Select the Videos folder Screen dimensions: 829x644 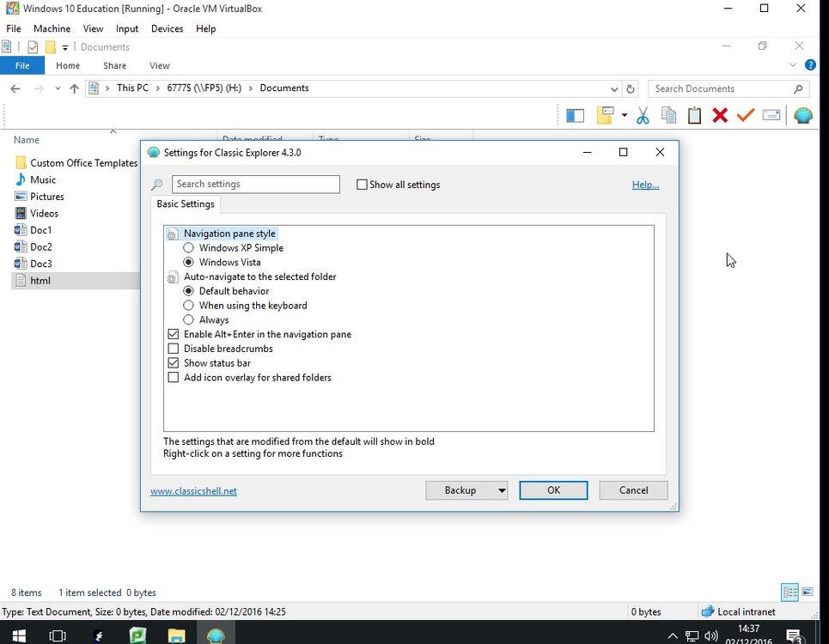click(x=37, y=214)
